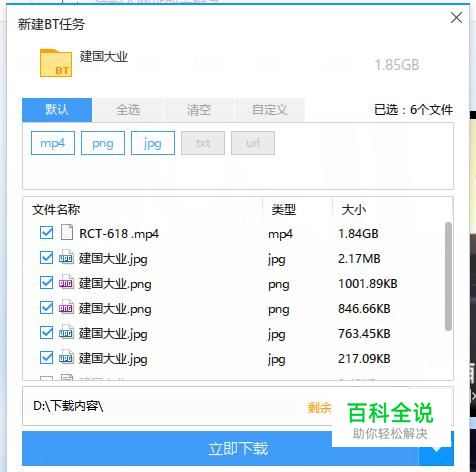Select the RCT-618 .mp4 file name
476x472 pixels.
pos(119,234)
